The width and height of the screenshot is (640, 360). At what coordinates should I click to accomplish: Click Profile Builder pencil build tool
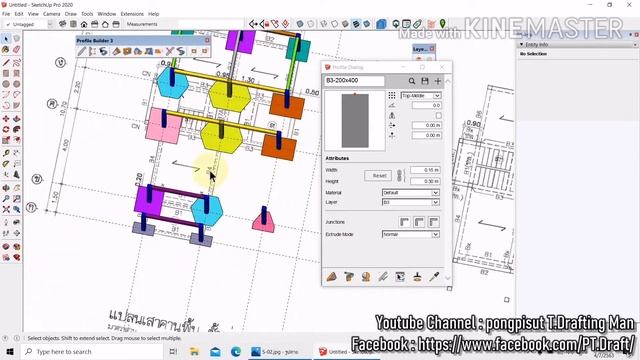(82, 51)
